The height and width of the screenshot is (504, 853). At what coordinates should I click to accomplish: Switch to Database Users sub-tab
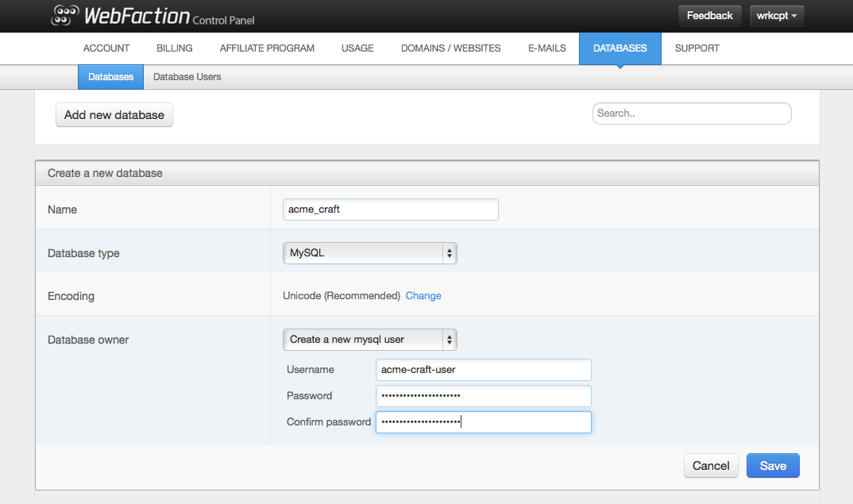187,77
